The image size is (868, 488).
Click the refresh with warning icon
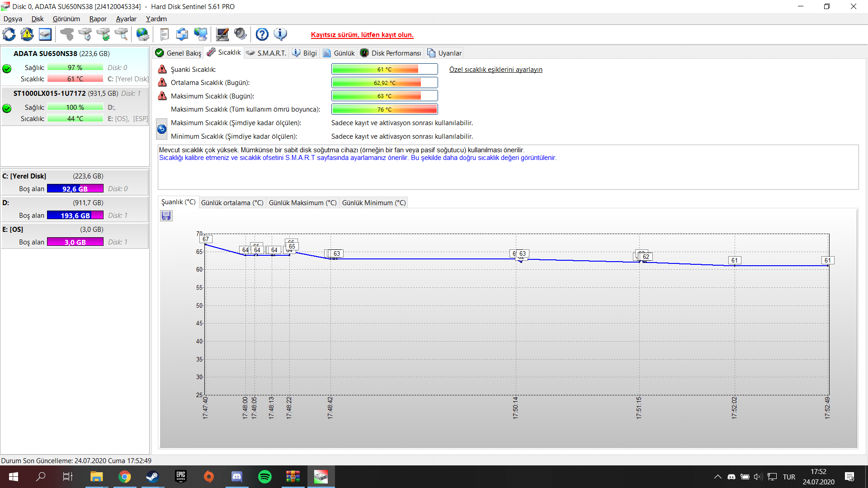(x=27, y=34)
